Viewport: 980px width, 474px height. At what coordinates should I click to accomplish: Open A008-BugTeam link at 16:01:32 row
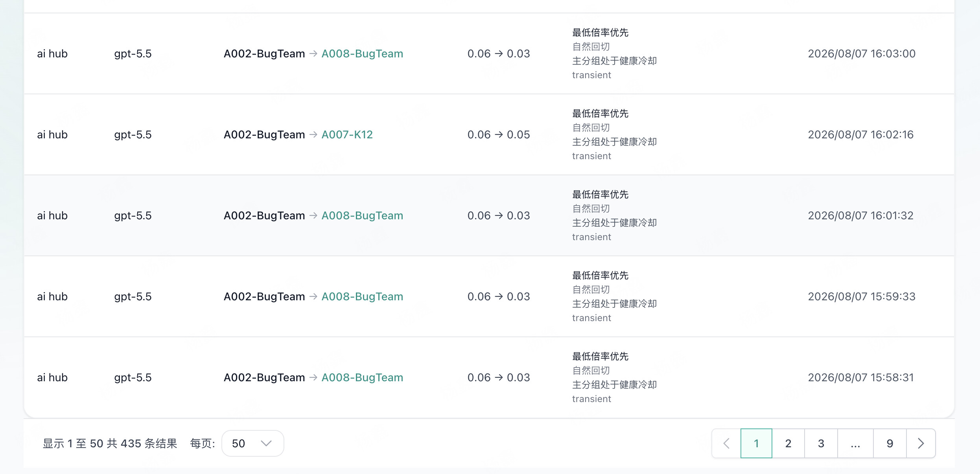click(362, 215)
